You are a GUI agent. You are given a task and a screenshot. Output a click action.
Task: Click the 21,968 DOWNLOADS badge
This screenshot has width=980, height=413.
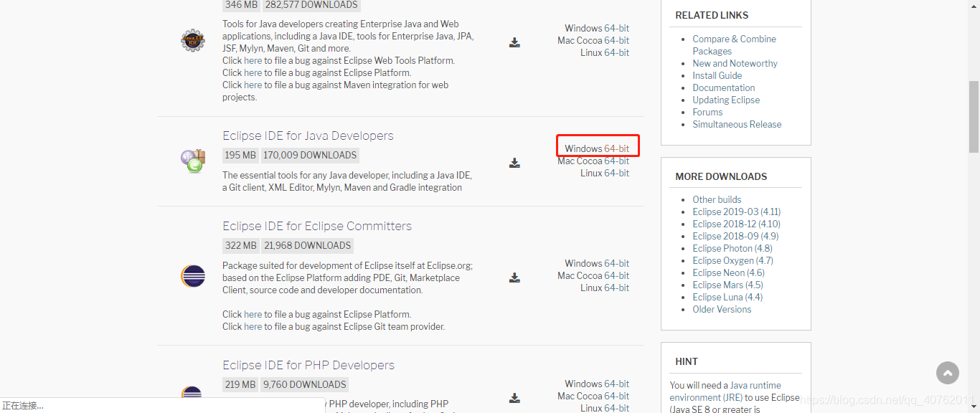tap(307, 245)
